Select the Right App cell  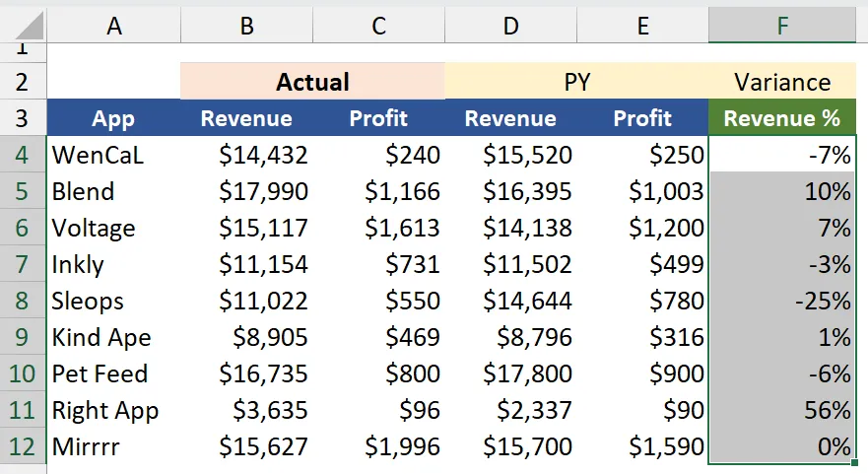(x=114, y=410)
